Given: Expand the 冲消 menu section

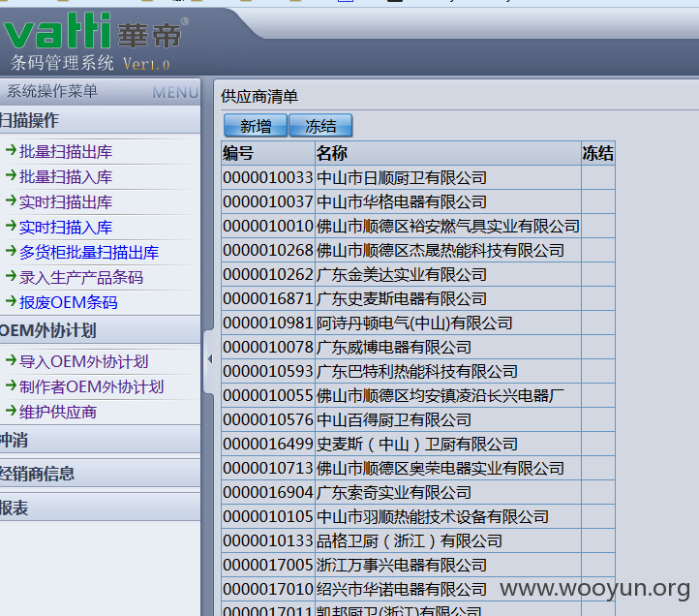Looking at the screenshot, I should pos(100,441).
